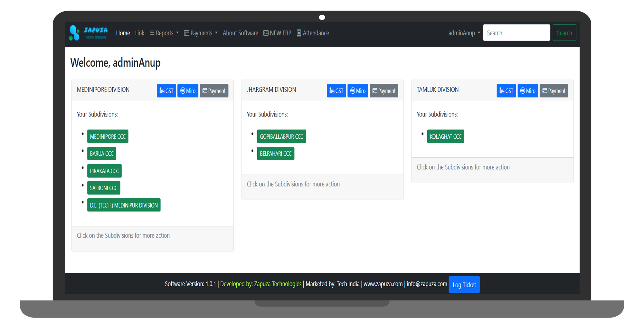644x324 pixels.
Task: Click the MEDINIPORE DIVISION card title
Action: [103, 90]
